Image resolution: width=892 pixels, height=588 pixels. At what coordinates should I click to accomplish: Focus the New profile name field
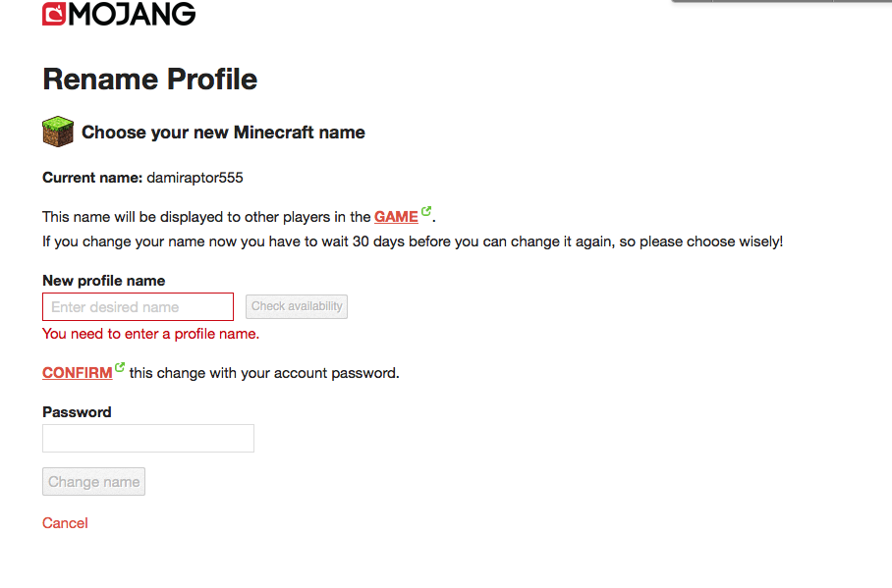138,307
